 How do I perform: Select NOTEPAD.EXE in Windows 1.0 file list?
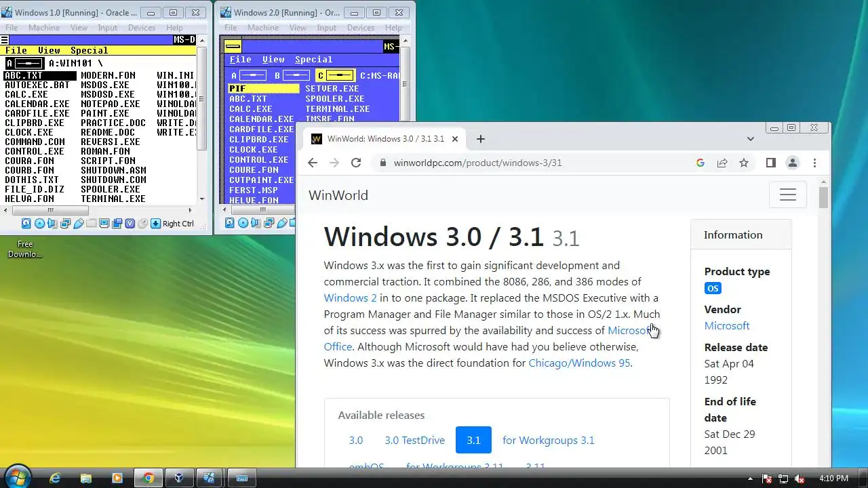tap(110, 104)
